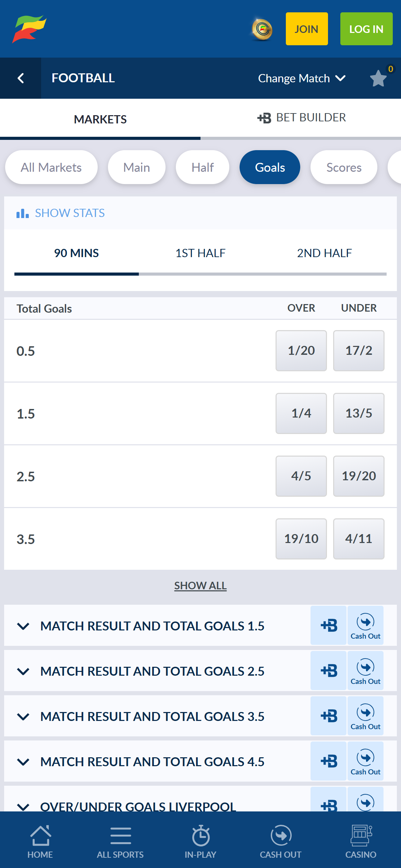Screen dimensions: 401x868
Task: Toggle the Main market filter pill
Action: point(136,167)
